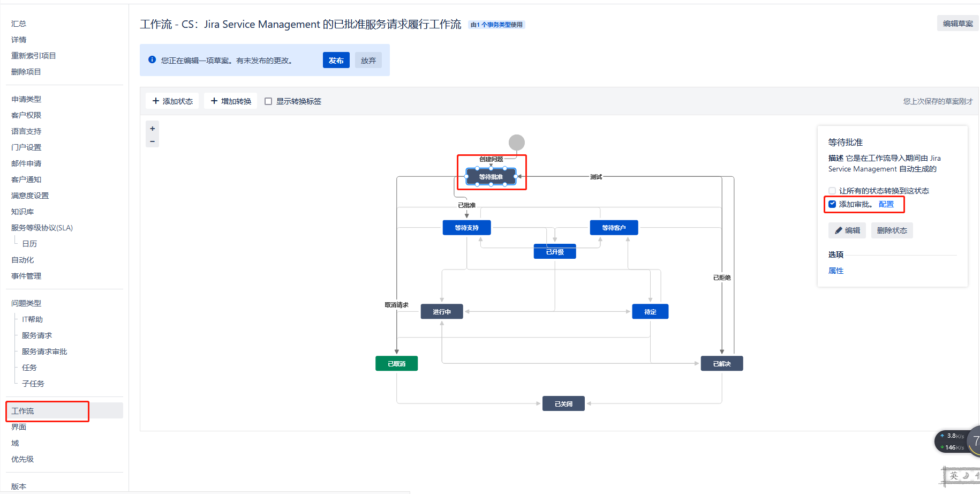The width and height of the screenshot is (980, 494).
Task: Check 让所有的状态转换到这状态 option
Action: point(832,191)
